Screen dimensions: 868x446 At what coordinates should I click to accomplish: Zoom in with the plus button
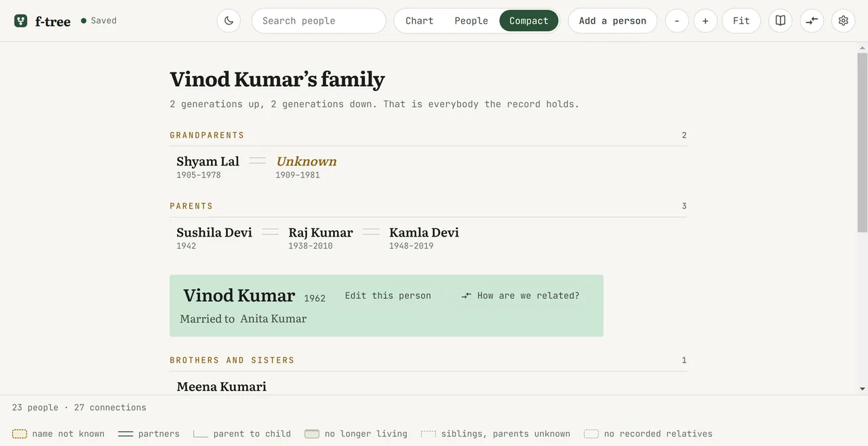(x=705, y=20)
